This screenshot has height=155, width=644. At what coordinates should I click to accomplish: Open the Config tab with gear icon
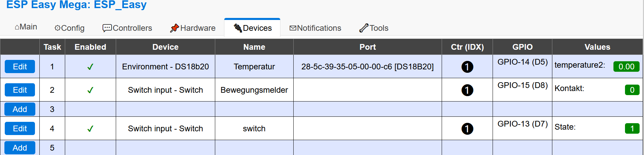pos(69,28)
